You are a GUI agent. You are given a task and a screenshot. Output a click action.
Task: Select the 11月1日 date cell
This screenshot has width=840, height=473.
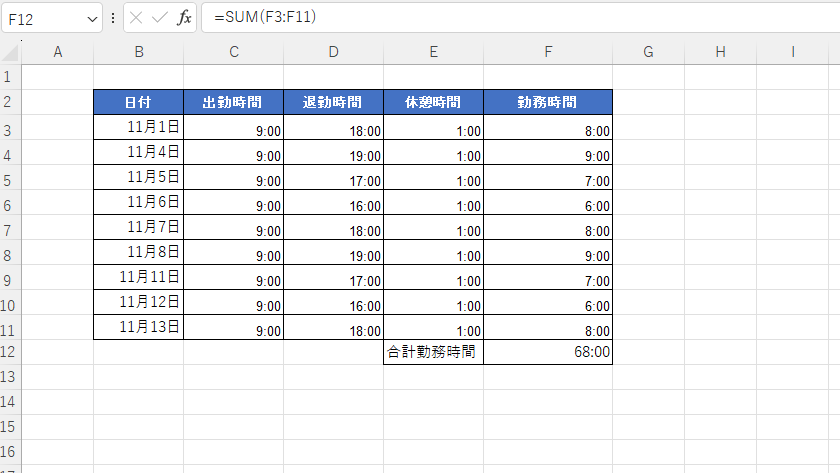point(139,127)
